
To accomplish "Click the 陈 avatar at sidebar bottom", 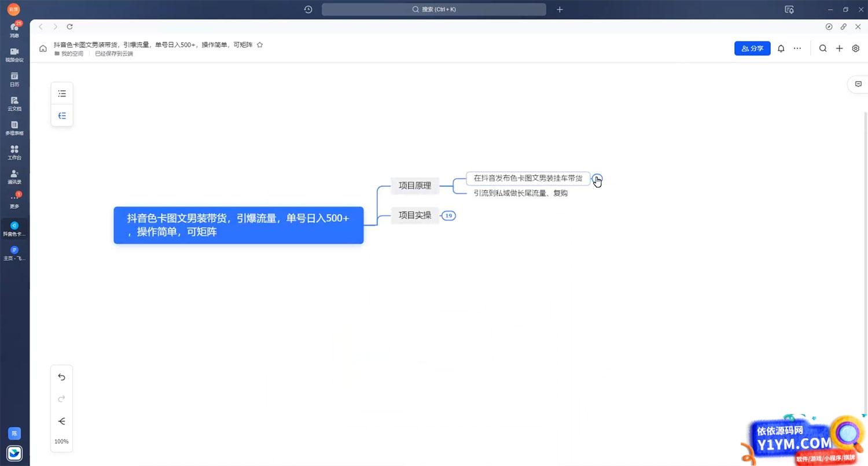I will click(14, 433).
